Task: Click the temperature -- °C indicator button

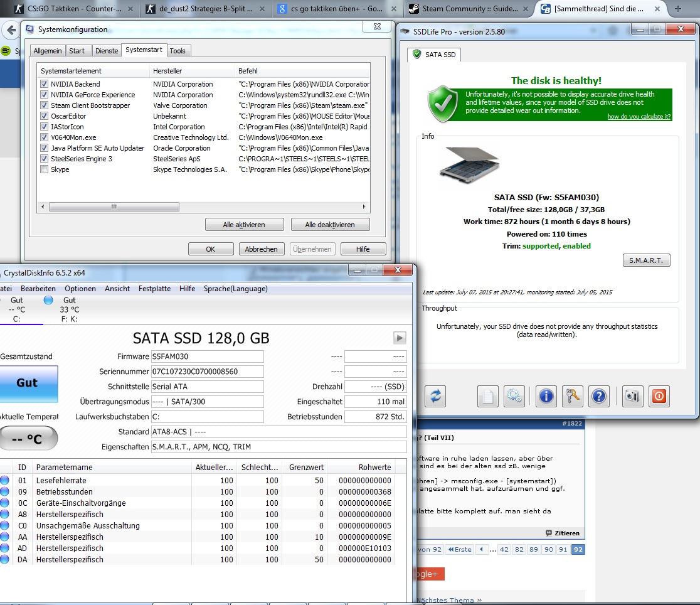Action: pos(28,438)
